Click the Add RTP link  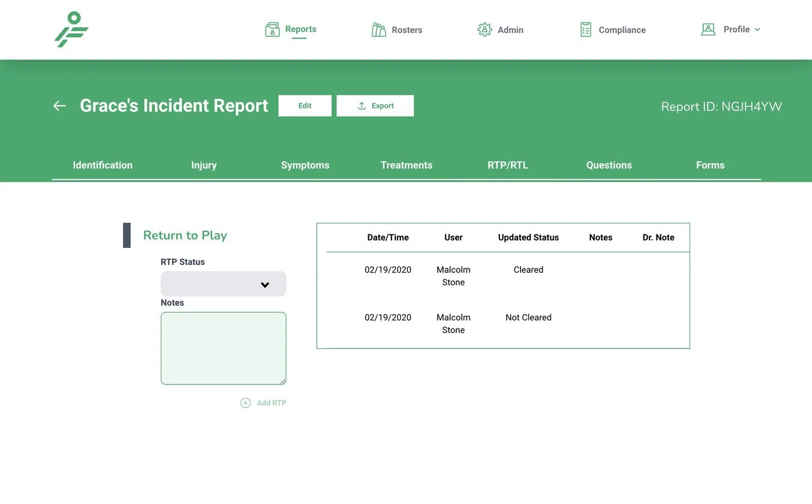tap(271, 403)
